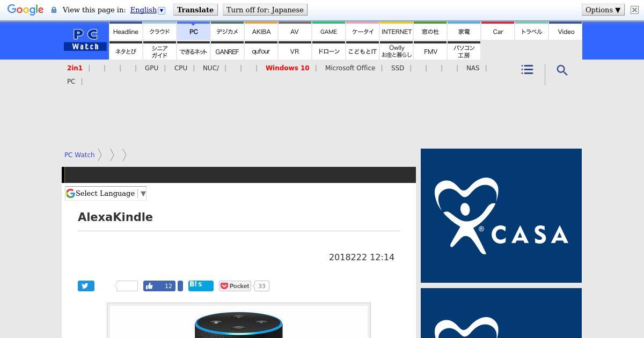Click the Translate button
The height and width of the screenshot is (338, 644).
[x=195, y=10]
